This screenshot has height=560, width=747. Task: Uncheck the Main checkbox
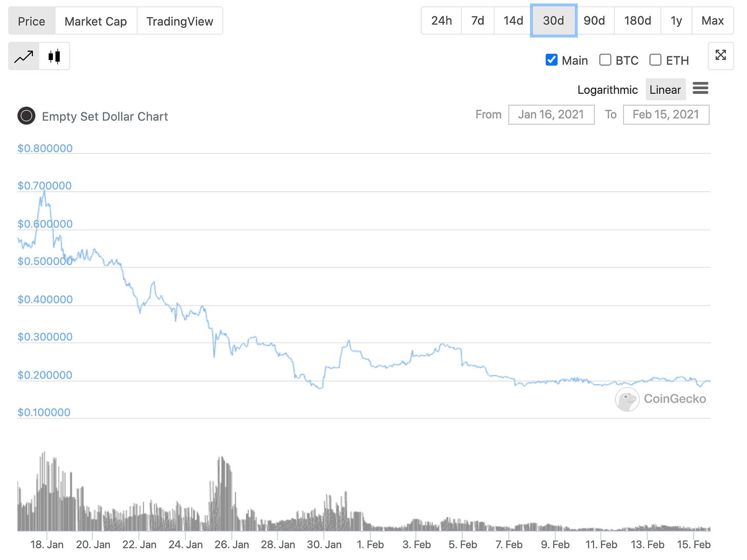coord(552,60)
